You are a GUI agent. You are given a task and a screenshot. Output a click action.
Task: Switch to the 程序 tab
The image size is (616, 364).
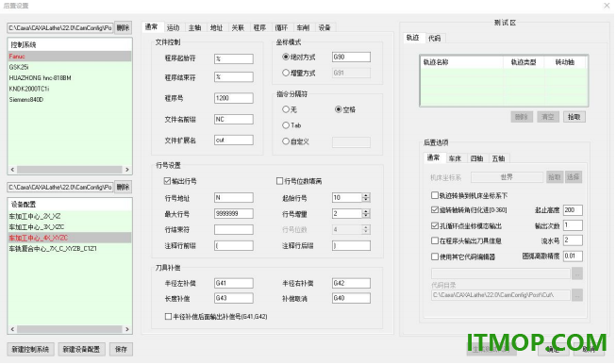259,27
